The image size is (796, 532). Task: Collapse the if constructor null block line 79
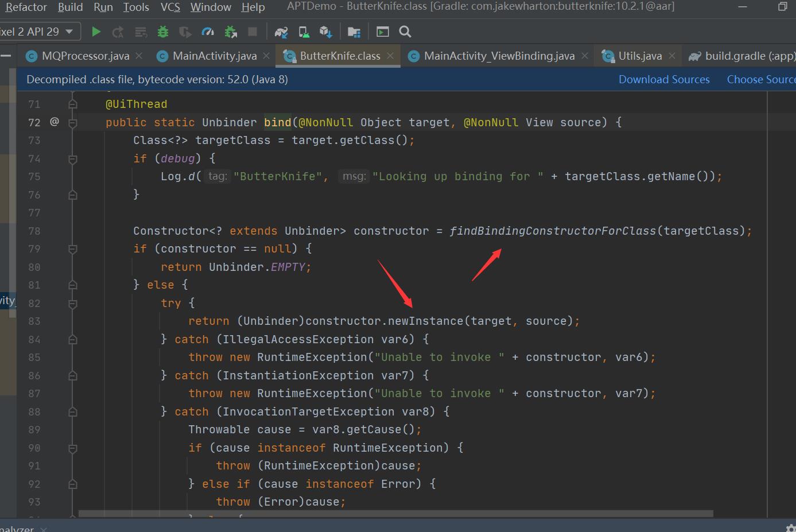point(73,249)
